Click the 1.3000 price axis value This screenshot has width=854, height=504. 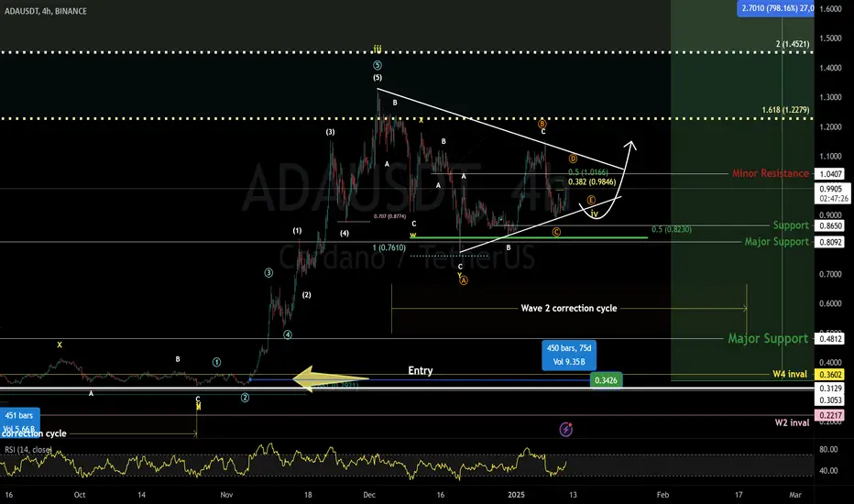click(830, 97)
